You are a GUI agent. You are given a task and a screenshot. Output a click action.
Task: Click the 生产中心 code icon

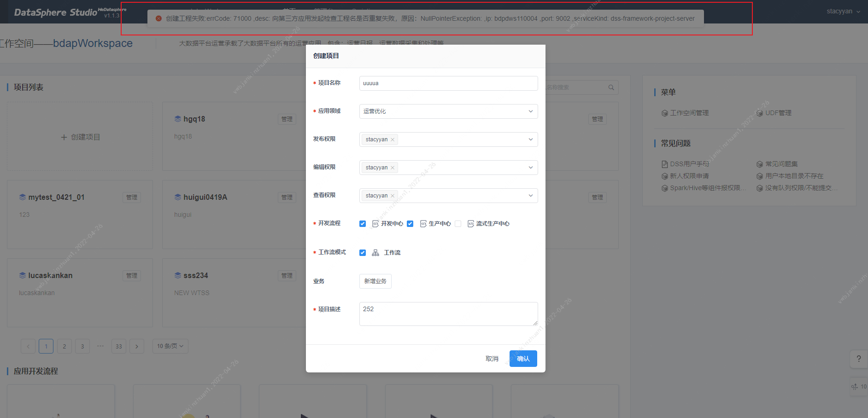[423, 224]
